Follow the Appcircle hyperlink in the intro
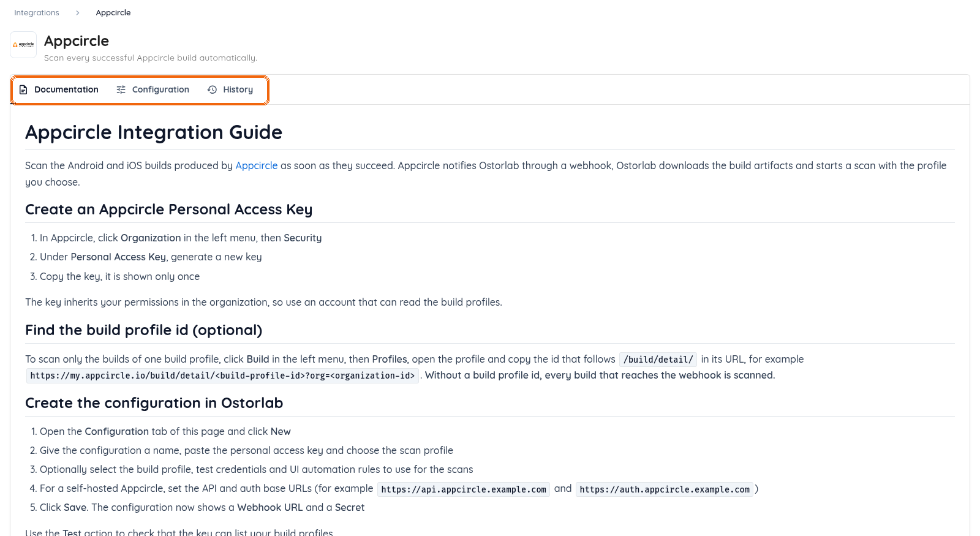Image resolution: width=980 pixels, height=536 pixels. coord(257,165)
